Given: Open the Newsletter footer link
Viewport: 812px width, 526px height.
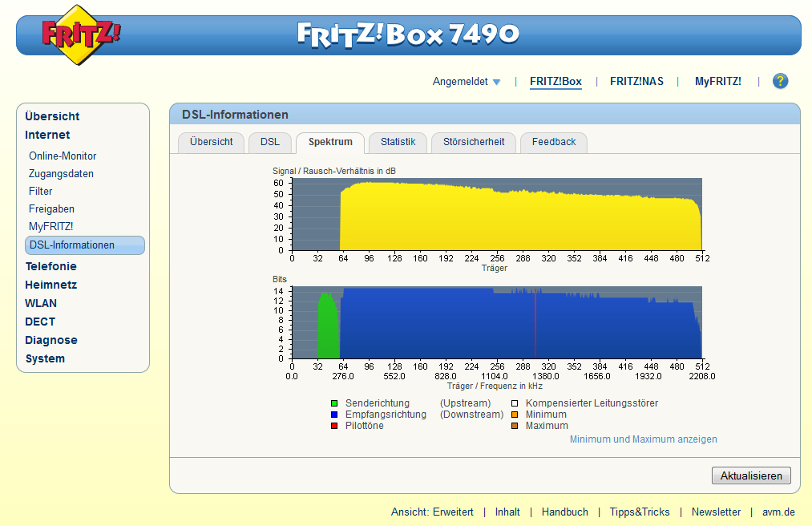Looking at the screenshot, I should [x=716, y=512].
